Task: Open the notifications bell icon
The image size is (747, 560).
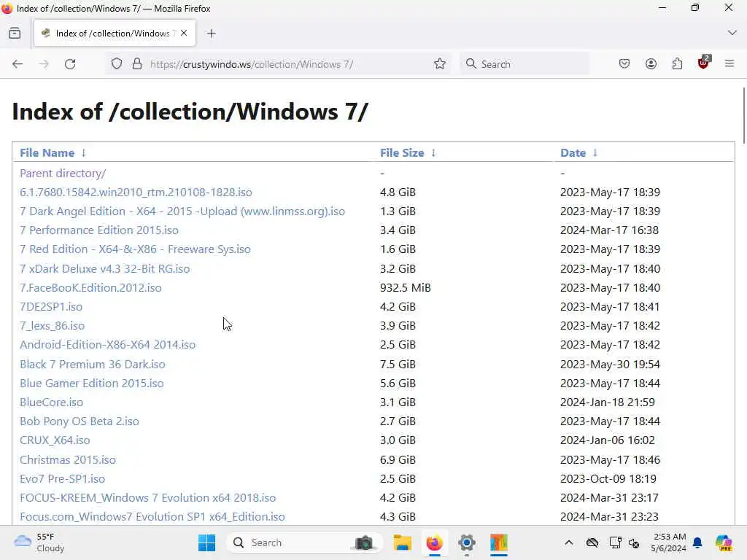Action: coord(697,542)
